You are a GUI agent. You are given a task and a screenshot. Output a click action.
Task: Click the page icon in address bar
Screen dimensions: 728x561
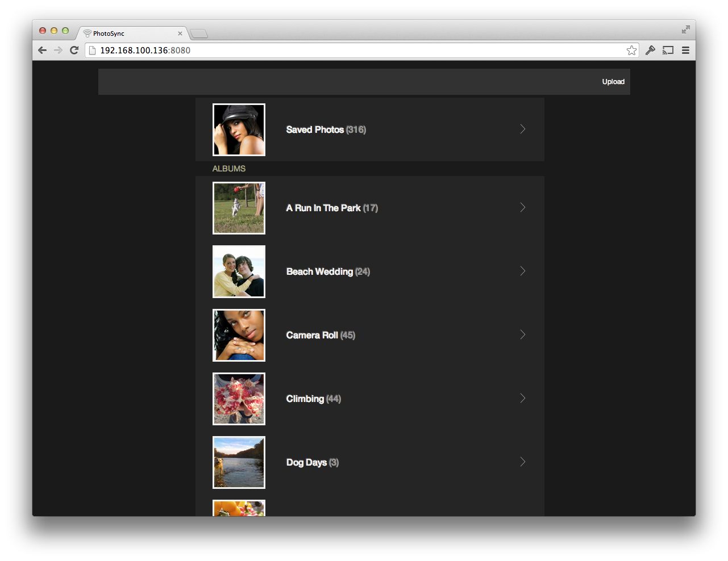(93, 51)
